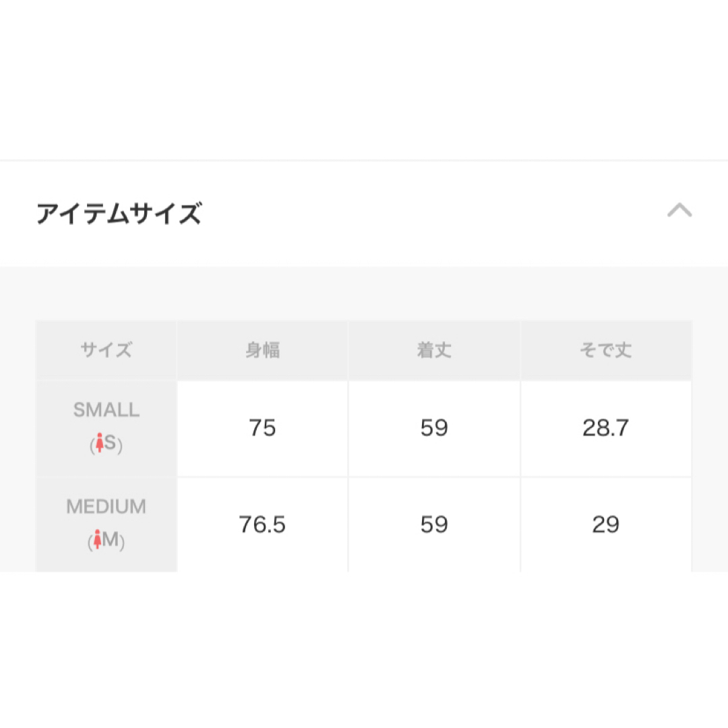Click the 着丈 column header
The image size is (728, 728).
click(434, 350)
